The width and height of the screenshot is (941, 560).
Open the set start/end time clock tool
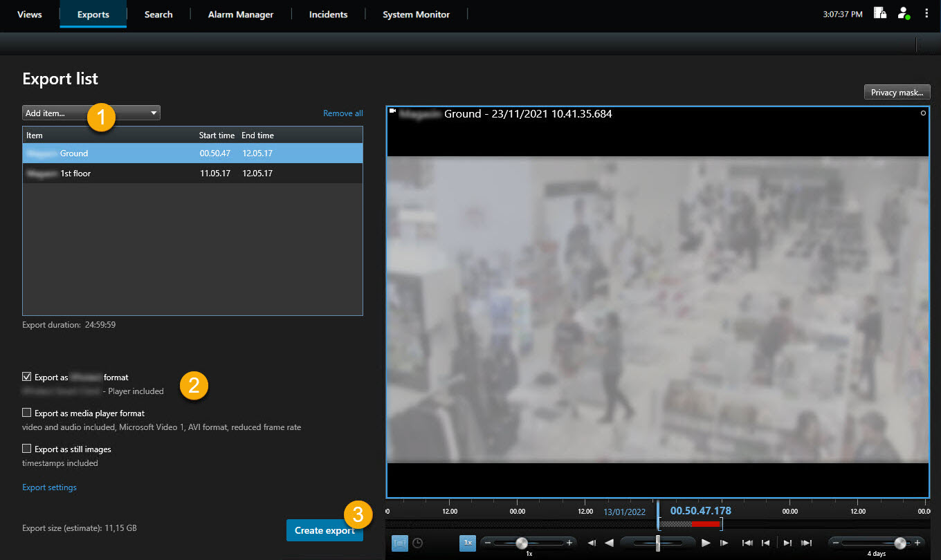tap(417, 543)
